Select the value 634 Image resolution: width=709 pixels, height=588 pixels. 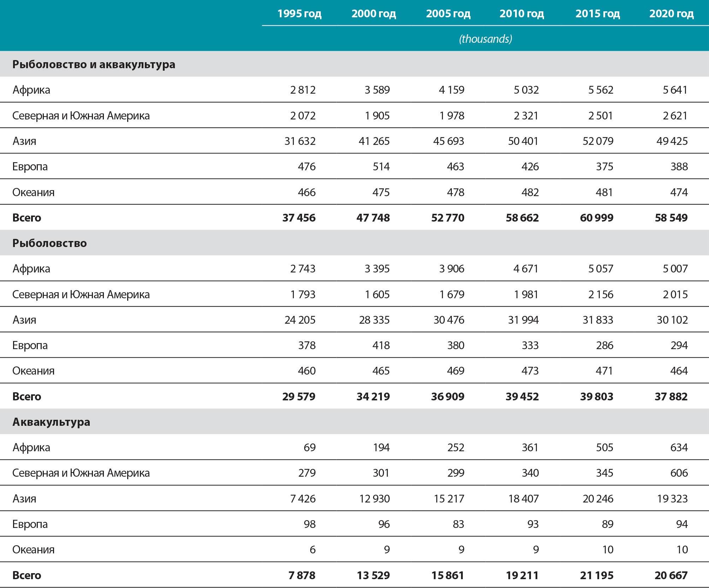pos(679,447)
